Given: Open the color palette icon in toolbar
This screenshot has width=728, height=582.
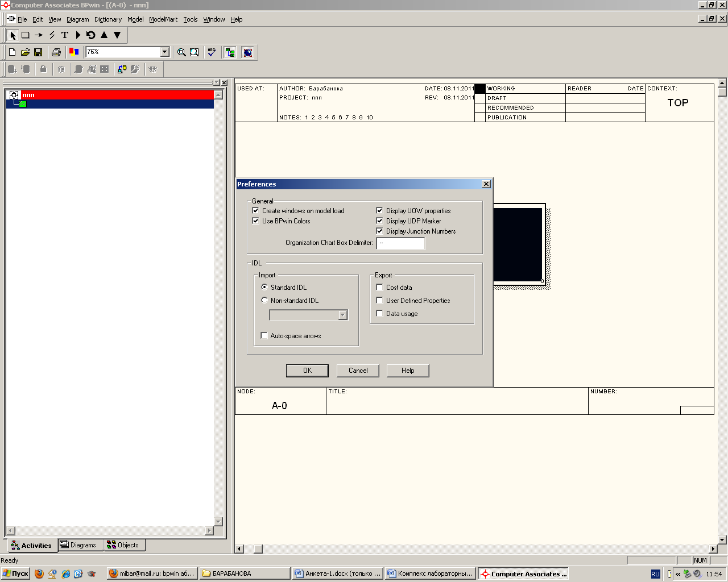Looking at the screenshot, I should pos(73,52).
